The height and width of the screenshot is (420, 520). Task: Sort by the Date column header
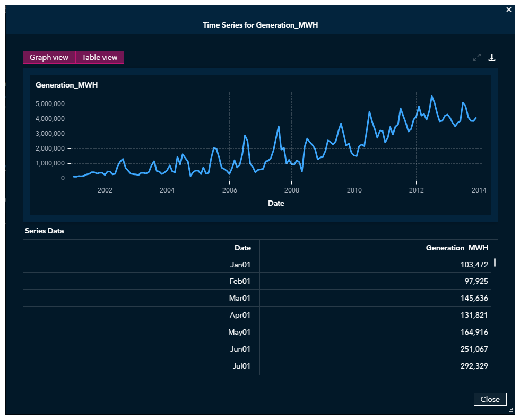(242, 248)
